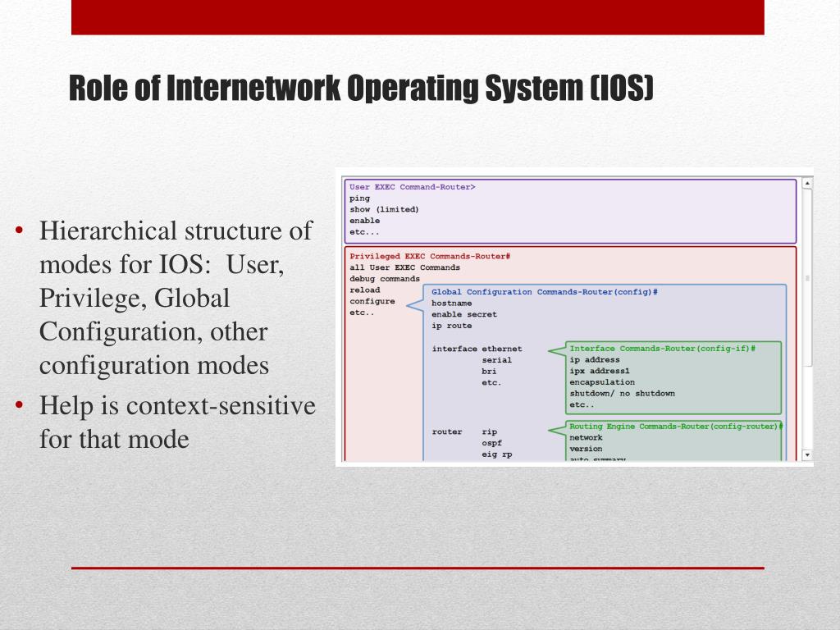Image resolution: width=840 pixels, height=630 pixels.
Task: Click the 'eig rp' routing protocol
Action: 496,454
